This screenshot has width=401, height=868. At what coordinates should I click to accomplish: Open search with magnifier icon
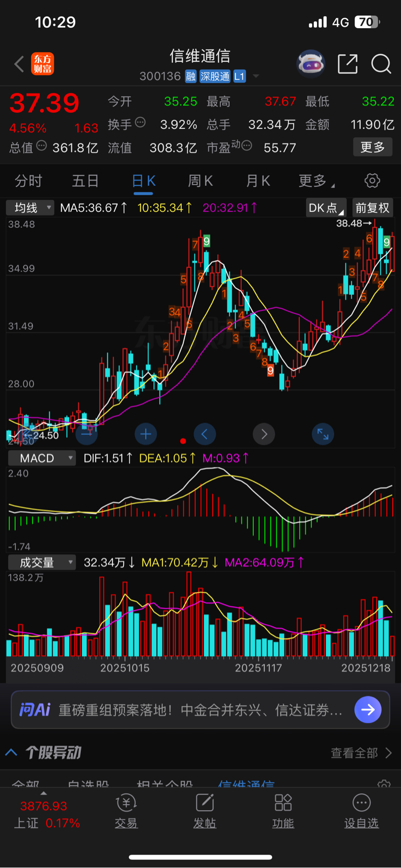(x=381, y=64)
